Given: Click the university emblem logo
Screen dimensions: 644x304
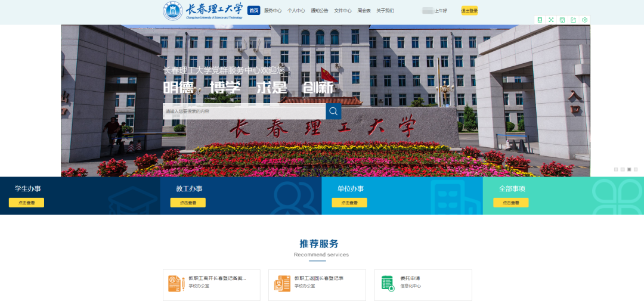Looking at the screenshot, I should (x=173, y=11).
